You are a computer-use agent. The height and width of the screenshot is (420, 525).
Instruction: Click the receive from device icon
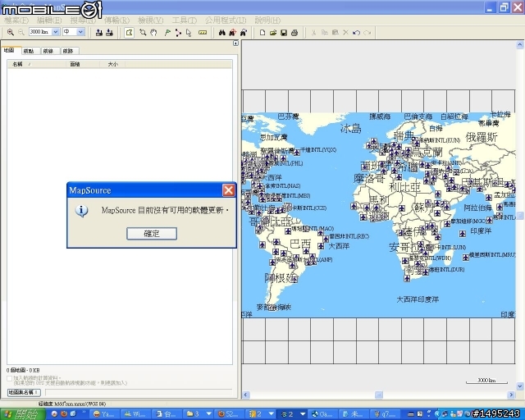click(109, 33)
